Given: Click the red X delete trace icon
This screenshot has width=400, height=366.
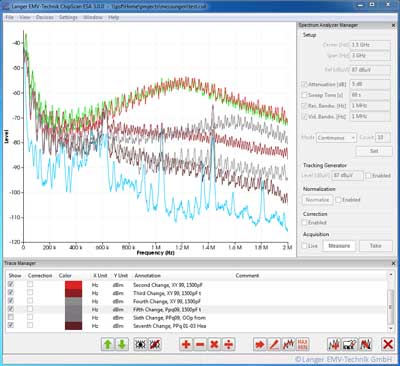Looking at the screenshot, I should click(x=388, y=344).
